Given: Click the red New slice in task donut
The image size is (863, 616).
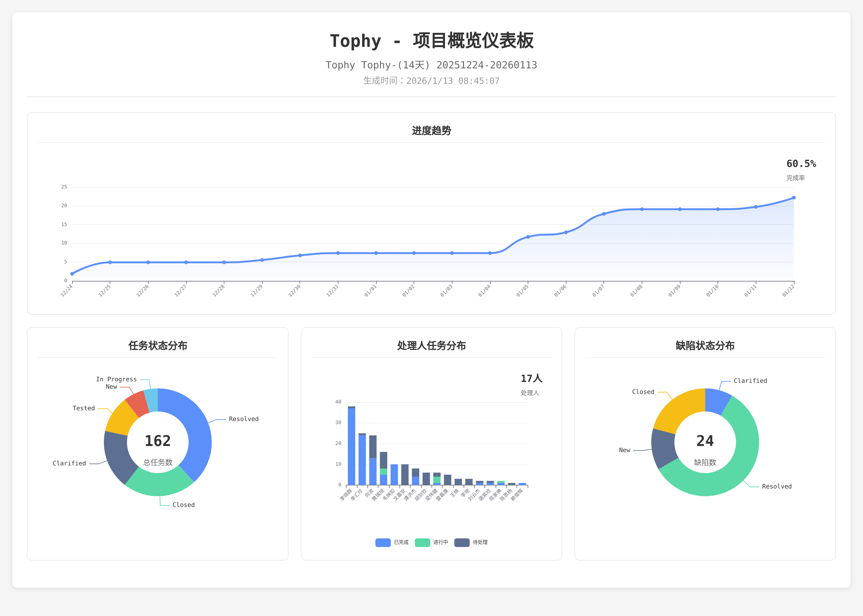Looking at the screenshot, I should pyautogui.click(x=137, y=404).
